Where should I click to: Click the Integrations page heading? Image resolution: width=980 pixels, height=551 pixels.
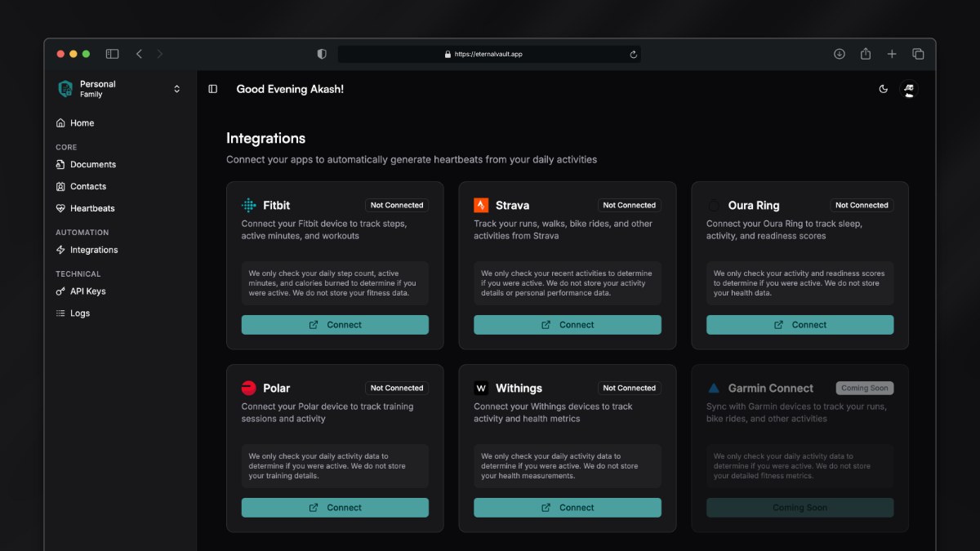tap(266, 139)
